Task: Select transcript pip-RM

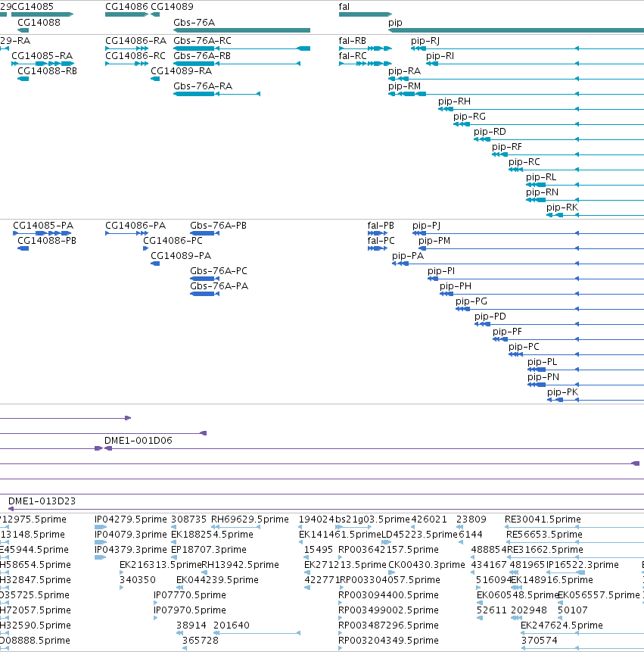Action: pos(515,94)
